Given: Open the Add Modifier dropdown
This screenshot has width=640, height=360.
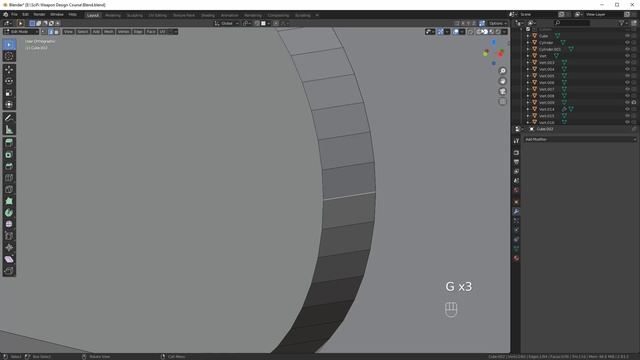Looking at the screenshot, I should coord(580,140).
